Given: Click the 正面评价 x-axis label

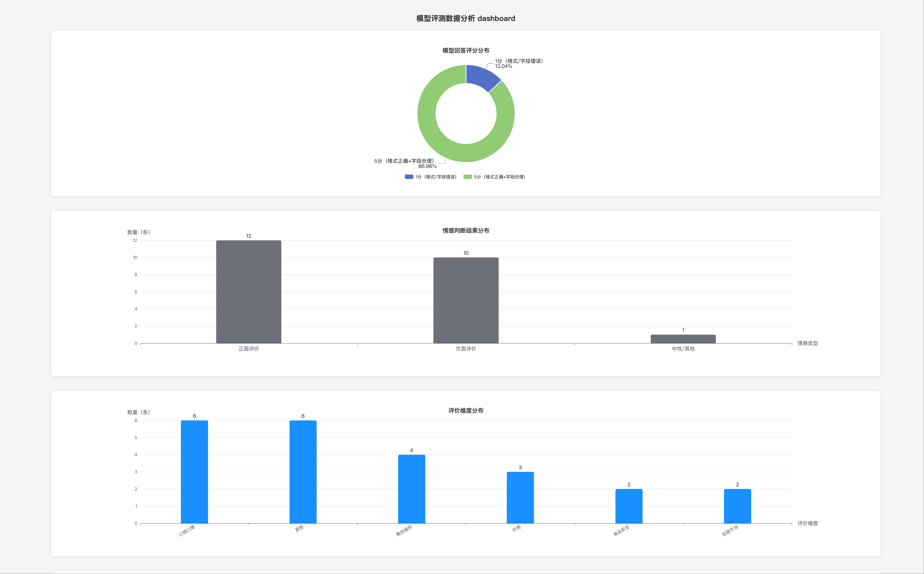Looking at the screenshot, I should point(248,349).
